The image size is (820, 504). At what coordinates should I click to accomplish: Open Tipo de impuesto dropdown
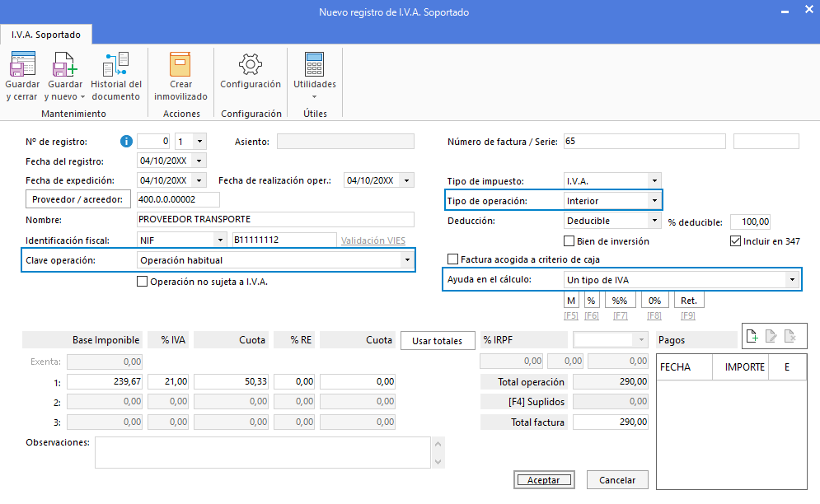click(654, 181)
